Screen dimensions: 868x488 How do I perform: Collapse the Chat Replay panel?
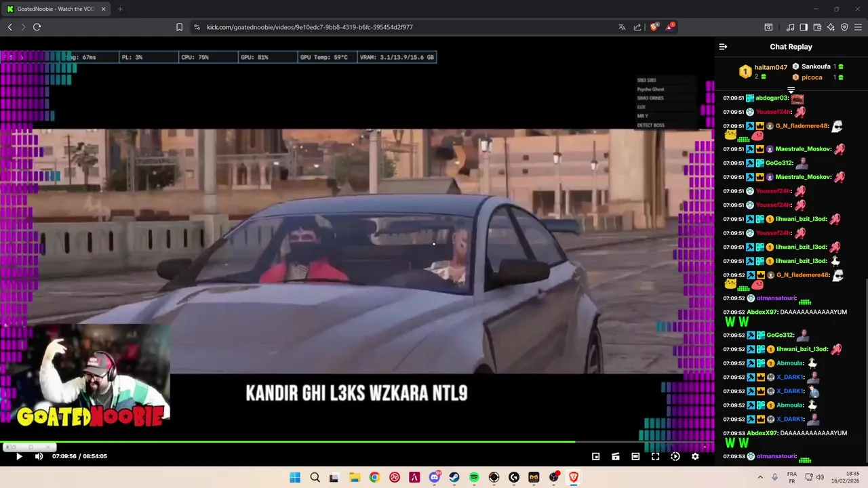pyautogui.click(x=723, y=47)
